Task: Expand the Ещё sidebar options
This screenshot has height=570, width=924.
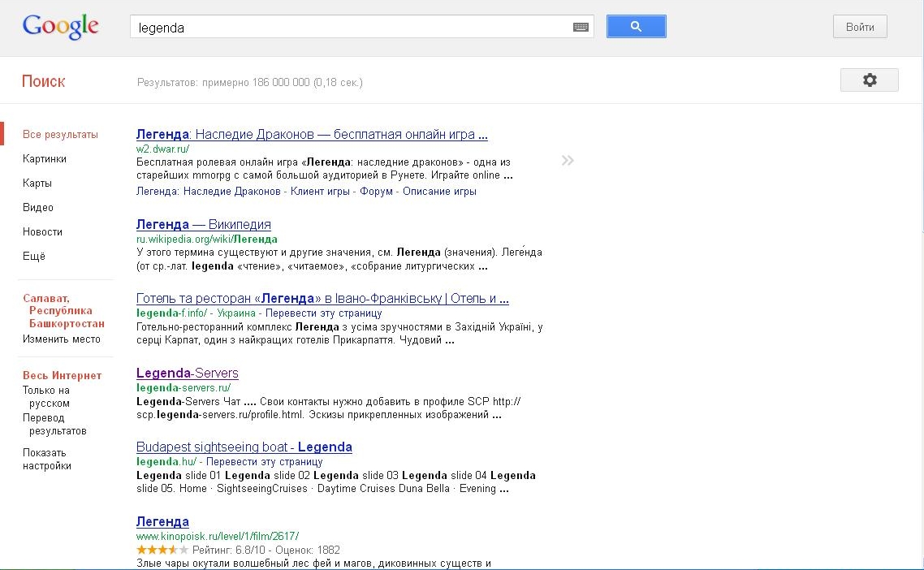Action: (x=33, y=256)
